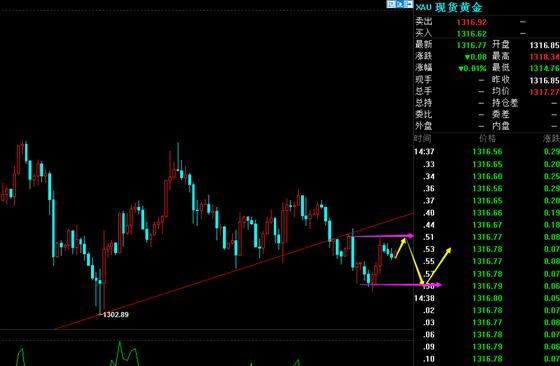Select the upper magenta resistance arrow line

click(383, 236)
